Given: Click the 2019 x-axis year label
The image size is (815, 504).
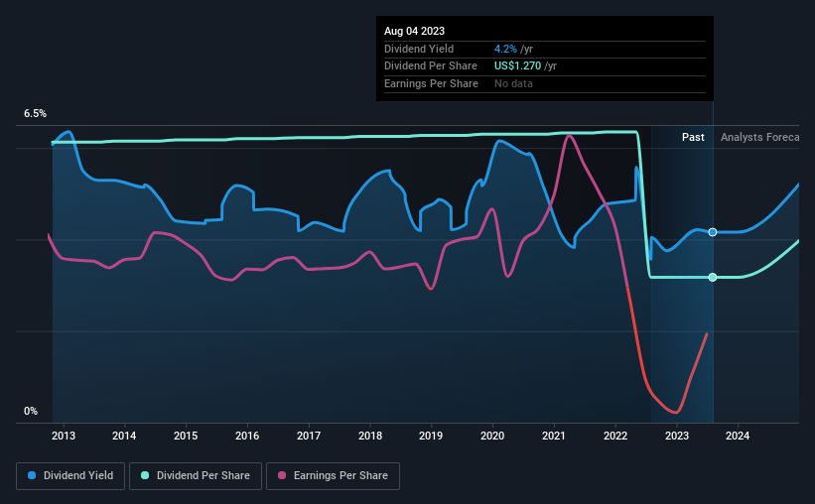Looking at the screenshot, I should point(431,436).
